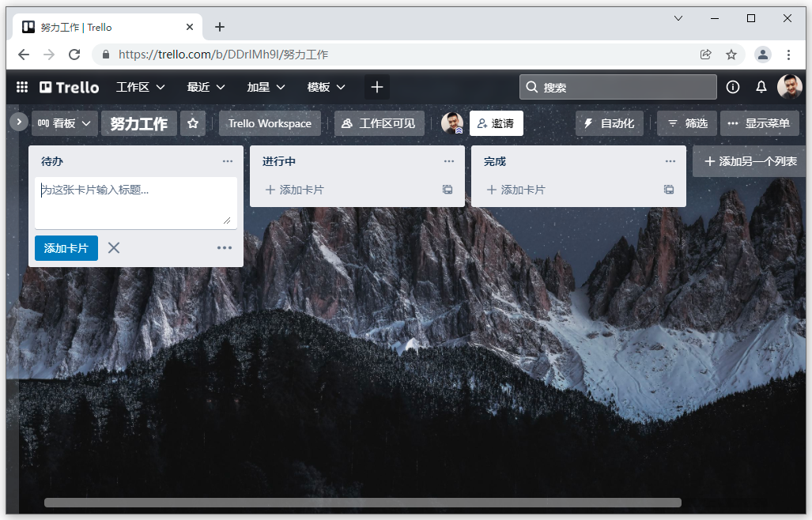Open the 最近 menu
Viewport: 812px width, 520px height.
click(x=206, y=87)
